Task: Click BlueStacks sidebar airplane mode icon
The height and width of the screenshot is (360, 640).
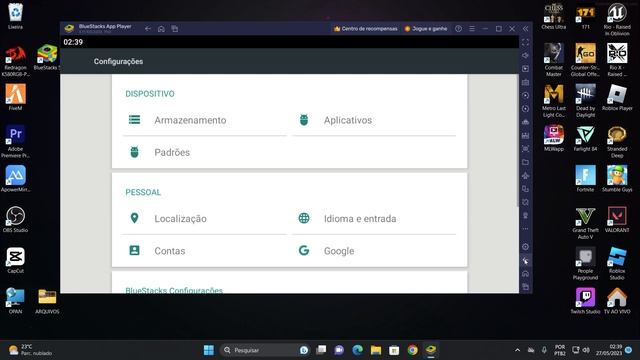Action: point(526,176)
